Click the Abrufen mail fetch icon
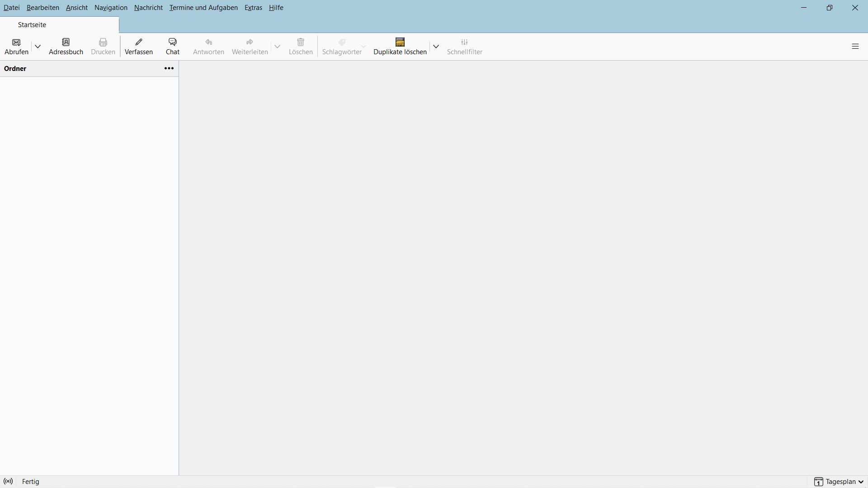868x488 pixels. tap(16, 42)
